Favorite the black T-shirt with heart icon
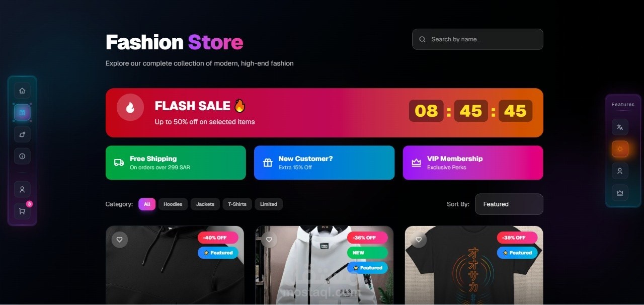The image size is (644, 305). pos(419,240)
